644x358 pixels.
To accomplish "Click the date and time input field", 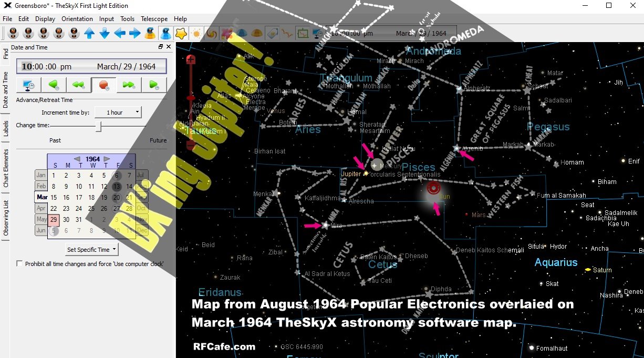I will click(x=91, y=67).
